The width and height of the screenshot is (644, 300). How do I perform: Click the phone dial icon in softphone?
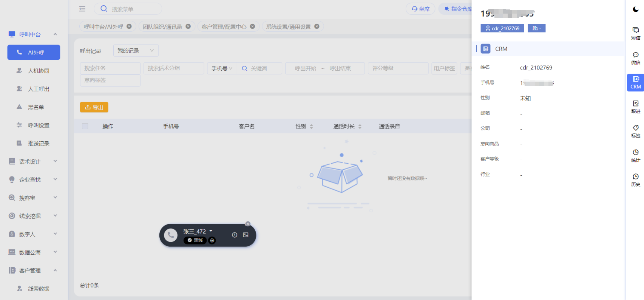(171, 235)
